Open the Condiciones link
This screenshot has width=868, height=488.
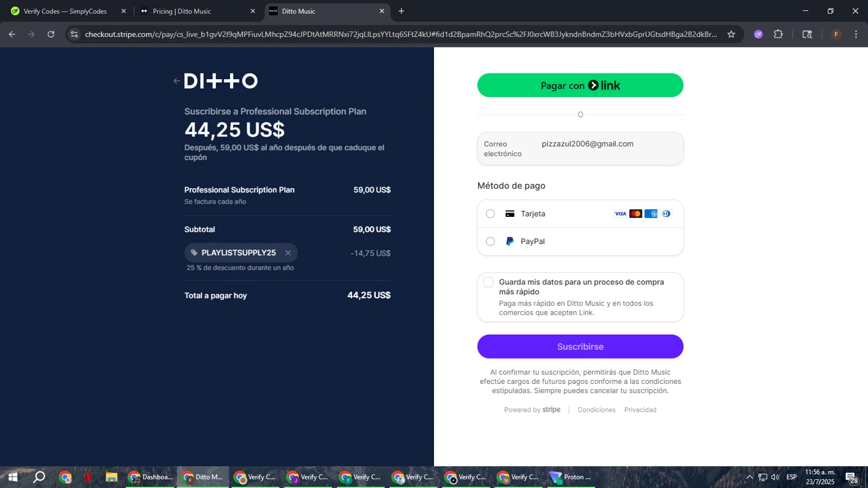[596, 410]
